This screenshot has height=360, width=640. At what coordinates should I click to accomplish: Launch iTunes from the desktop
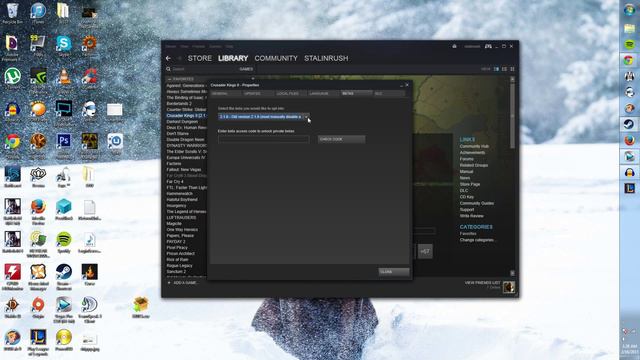pos(38,10)
